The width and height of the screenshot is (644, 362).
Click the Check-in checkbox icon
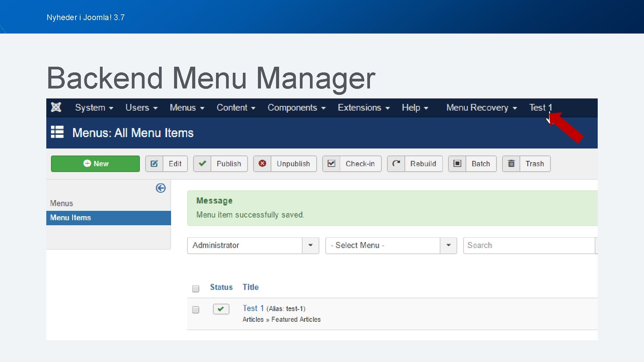click(331, 164)
